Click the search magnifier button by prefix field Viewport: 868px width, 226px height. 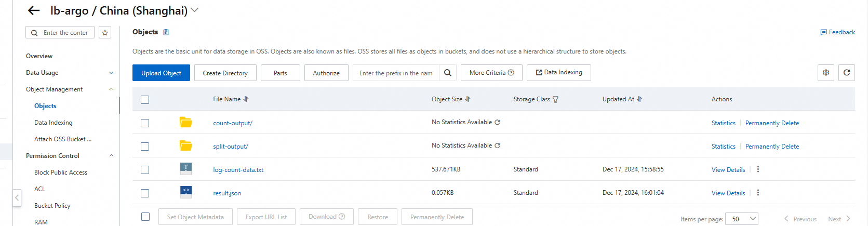[x=448, y=73]
